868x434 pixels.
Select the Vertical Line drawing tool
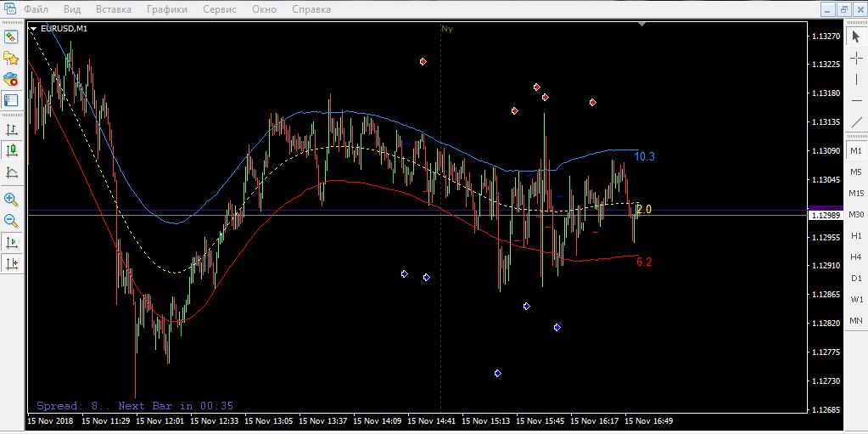pos(856,79)
